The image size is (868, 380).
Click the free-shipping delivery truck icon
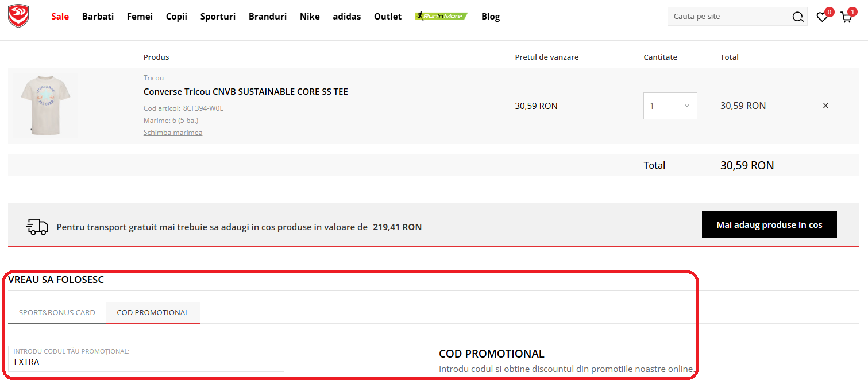click(37, 227)
